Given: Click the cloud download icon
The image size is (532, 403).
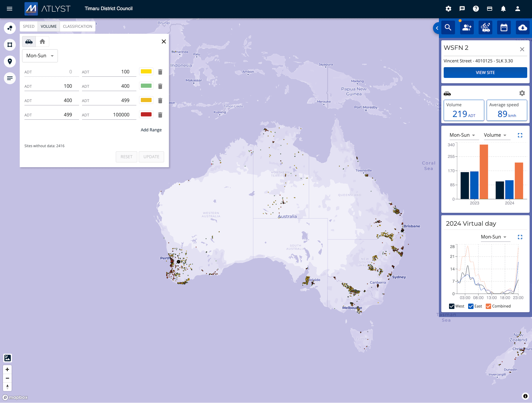Looking at the screenshot, I should [x=522, y=28].
